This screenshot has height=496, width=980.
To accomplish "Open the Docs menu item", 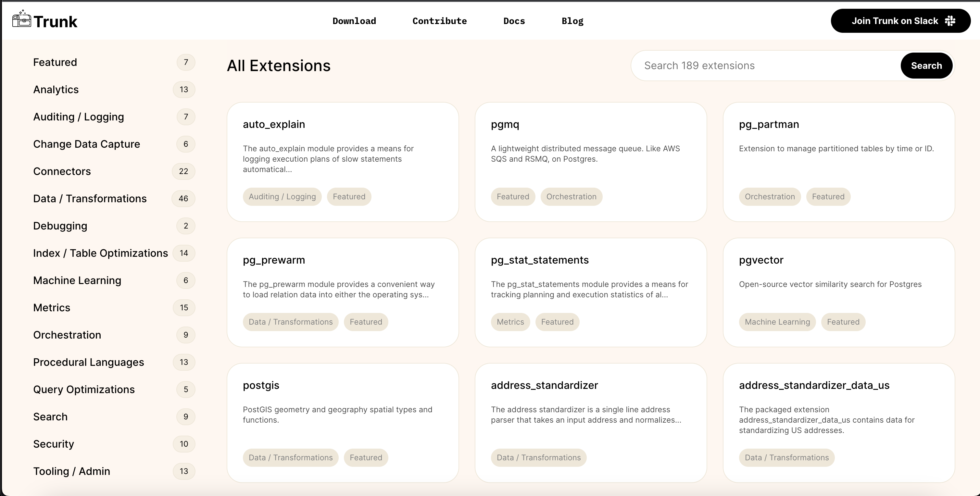I will 514,21.
